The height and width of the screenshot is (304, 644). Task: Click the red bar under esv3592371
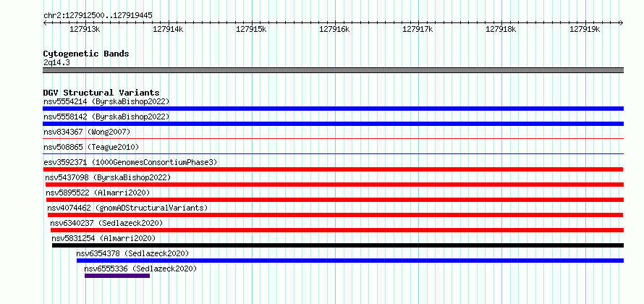(333, 169)
